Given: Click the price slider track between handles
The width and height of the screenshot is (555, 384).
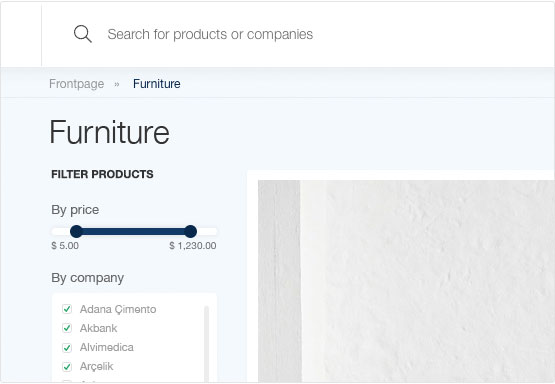Looking at the screenshot, I should pos(133,232).
